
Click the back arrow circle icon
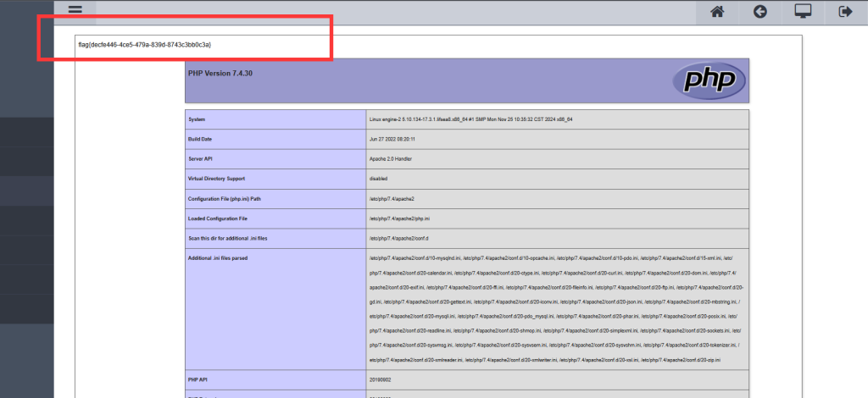click(760, 12)
